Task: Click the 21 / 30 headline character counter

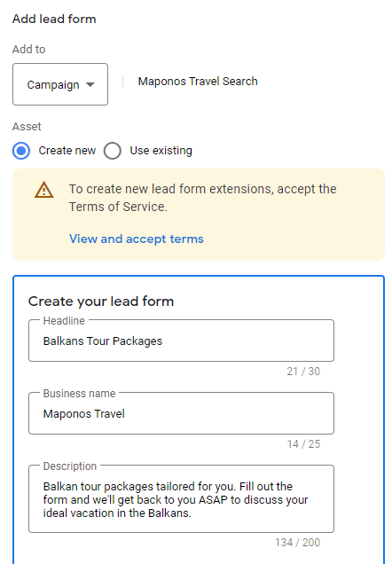Action: point(303,372)
